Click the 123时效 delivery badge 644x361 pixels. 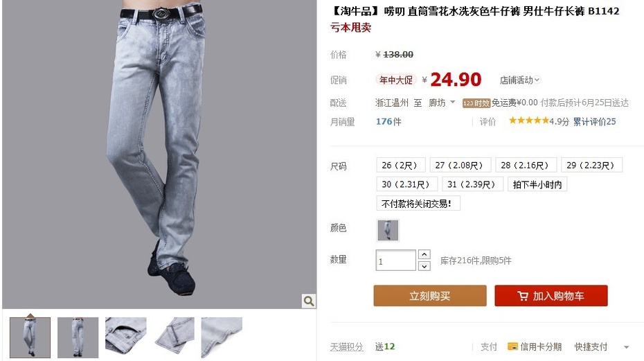(x=476, y=103)
